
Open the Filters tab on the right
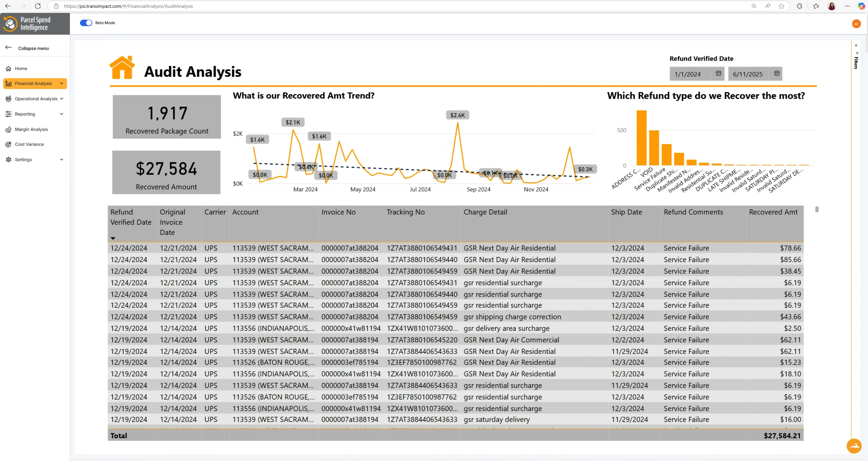[856, 63]
